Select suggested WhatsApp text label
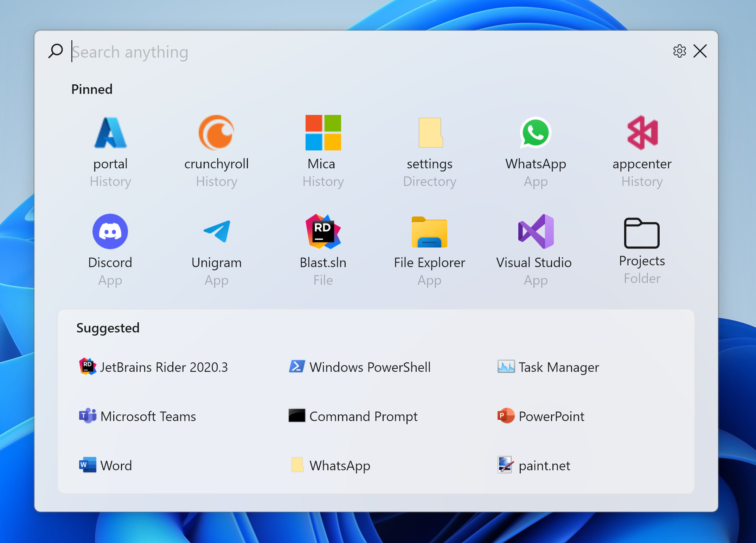 340,466
